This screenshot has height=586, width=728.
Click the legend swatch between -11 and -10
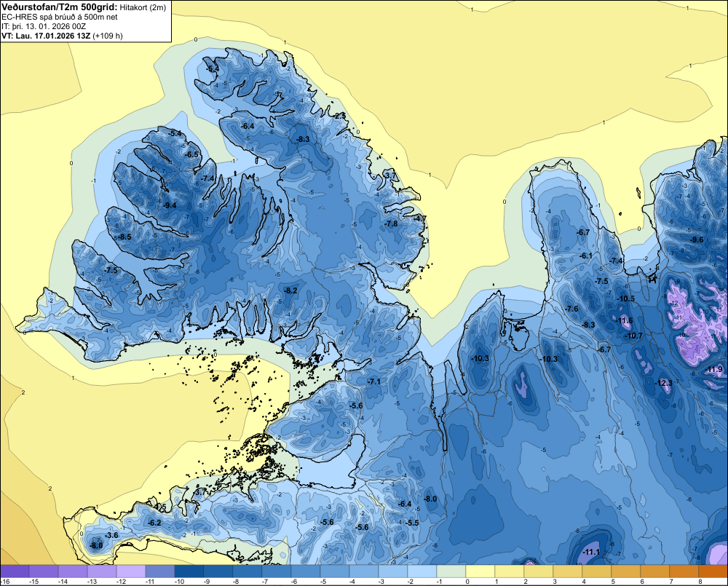click(x=160, y=571)
